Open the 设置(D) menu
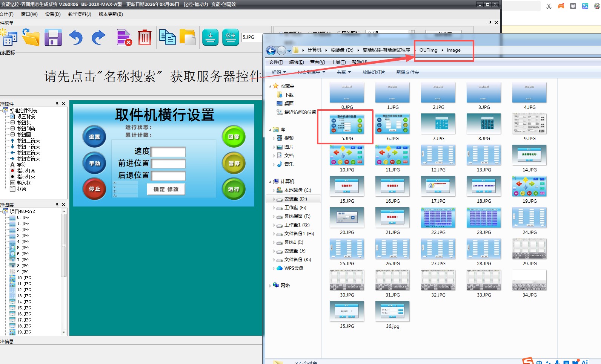Viewport: 601px width, 364px height. (x=53, y=14)
